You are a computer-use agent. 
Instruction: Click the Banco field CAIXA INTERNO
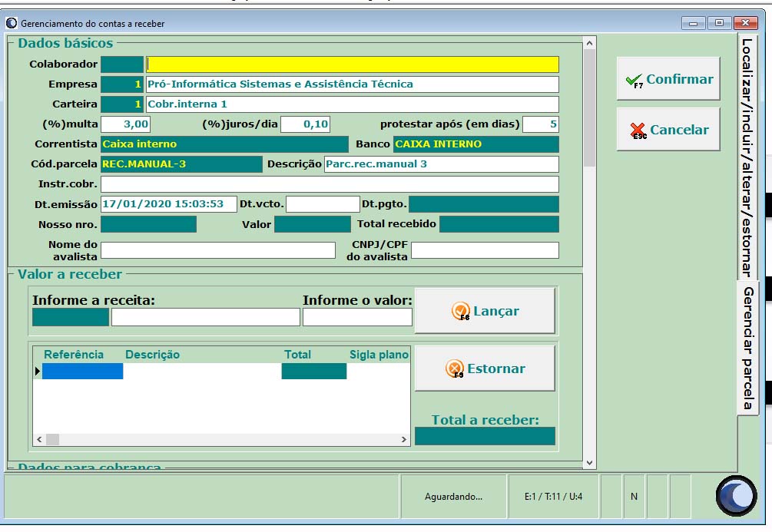click(x=476, y=144)
